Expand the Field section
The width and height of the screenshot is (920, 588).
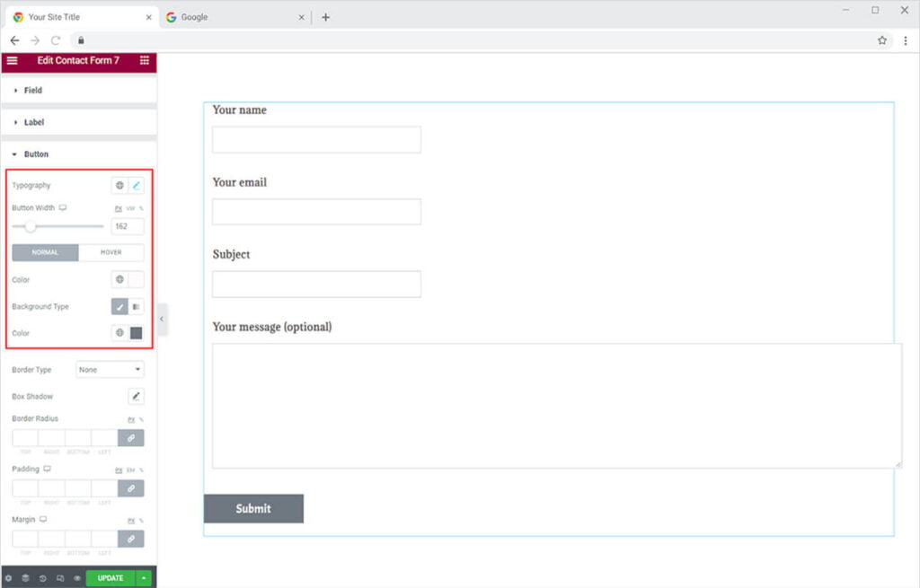tap(32, 91)
